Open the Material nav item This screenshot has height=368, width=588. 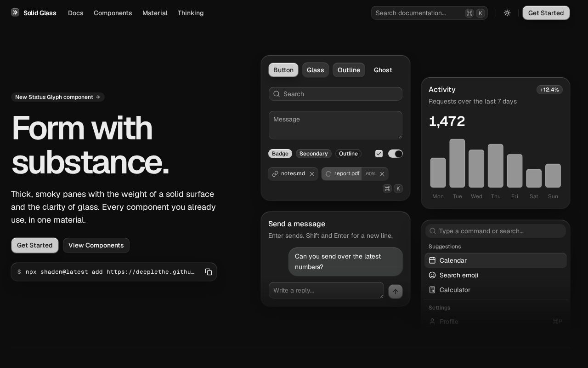(x=155, y=13)
